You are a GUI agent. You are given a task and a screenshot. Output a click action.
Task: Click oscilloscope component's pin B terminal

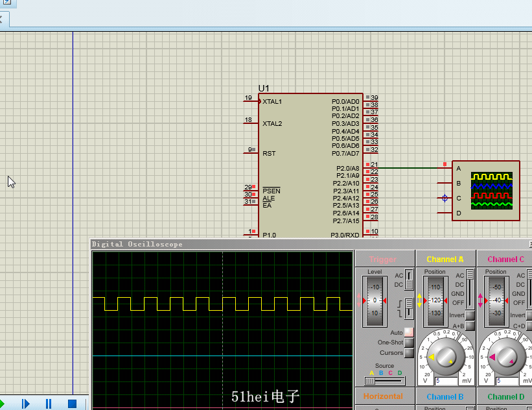pos(444,183)
